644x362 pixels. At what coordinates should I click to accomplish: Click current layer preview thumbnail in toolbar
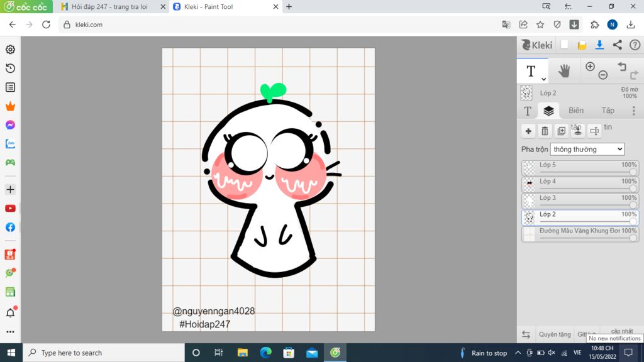[526, 93]
